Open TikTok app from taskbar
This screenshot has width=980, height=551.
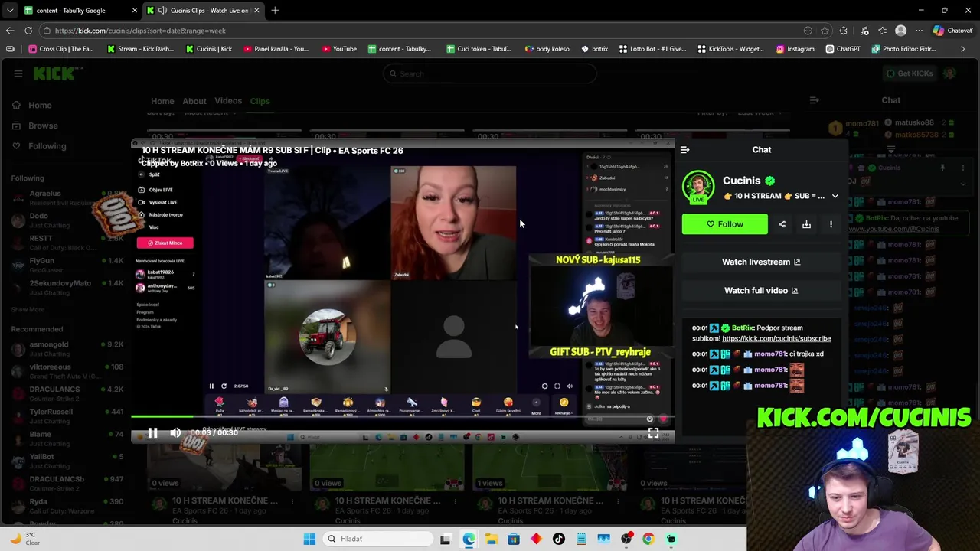[558, 539]
